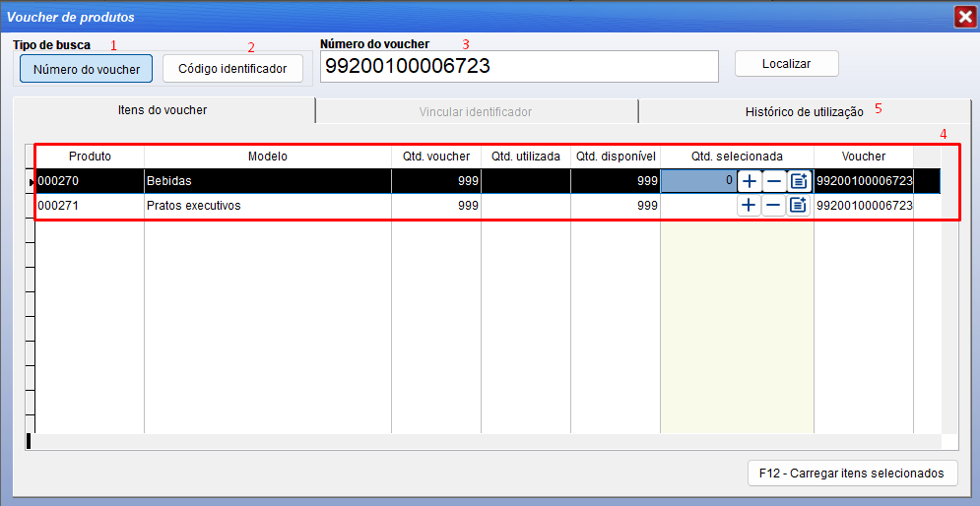This screenshot has width=980, height=506.
Task: Select the Bebidas product row
Action: [x=267, y=181]
